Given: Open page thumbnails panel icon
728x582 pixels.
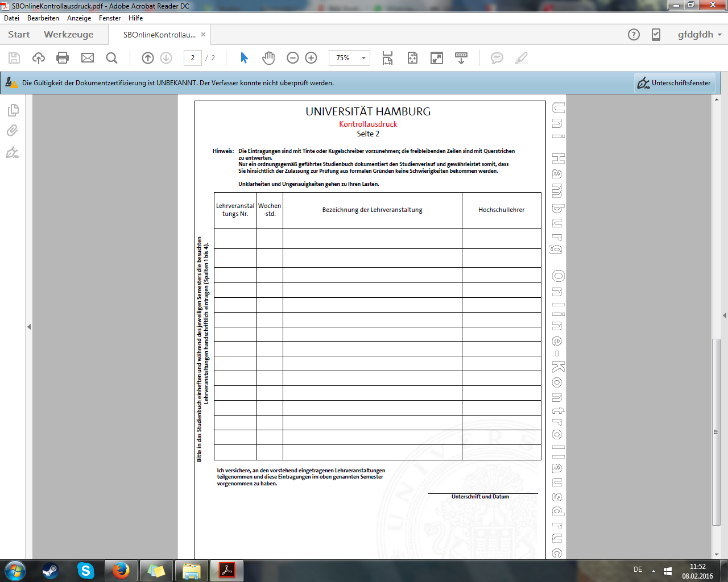Looking at the screenshot, I should [13, 110].
